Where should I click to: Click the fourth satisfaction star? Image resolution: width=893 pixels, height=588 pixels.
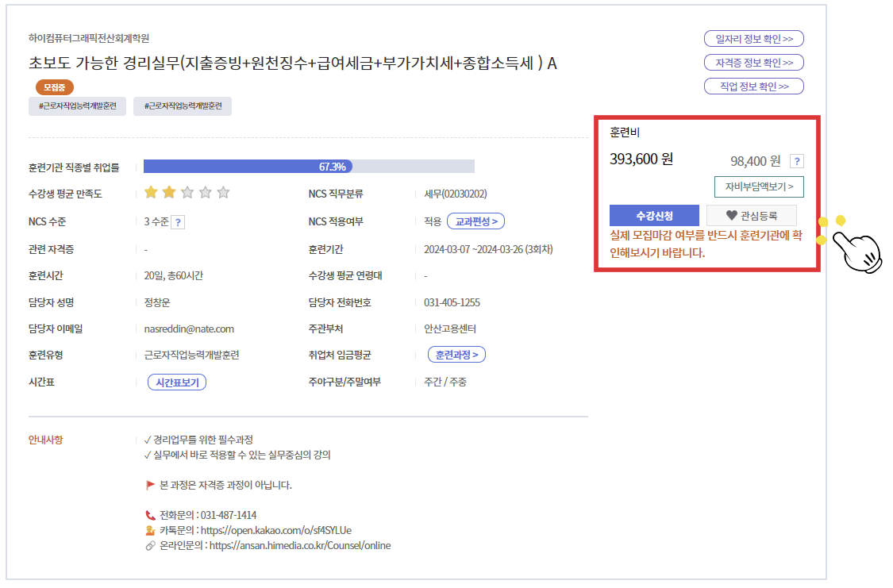(x=206, y=192)
